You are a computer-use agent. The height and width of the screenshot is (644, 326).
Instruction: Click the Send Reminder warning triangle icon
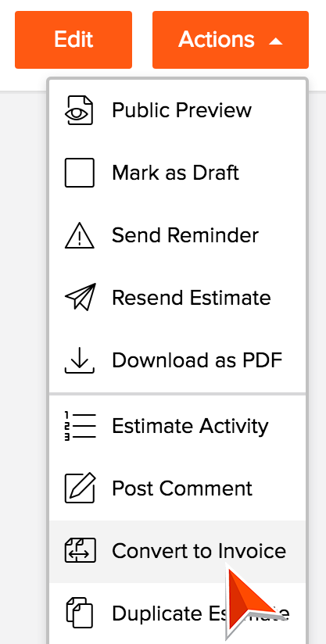click(x=80, y=235)
